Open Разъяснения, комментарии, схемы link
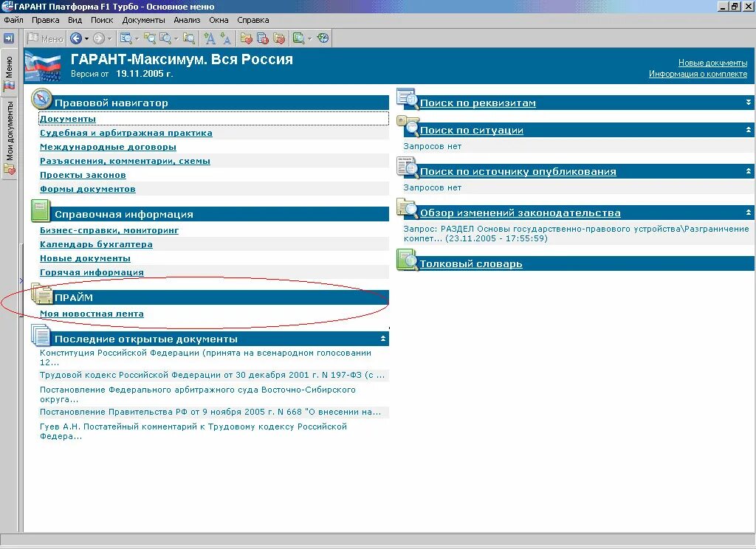The width and height of the screenshot is (756, 549). click(x=125, y=161)
